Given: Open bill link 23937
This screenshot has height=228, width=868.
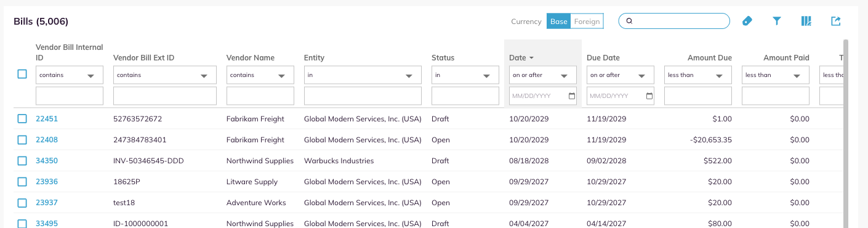Looking at the screenshot, I should click(47, 203).
